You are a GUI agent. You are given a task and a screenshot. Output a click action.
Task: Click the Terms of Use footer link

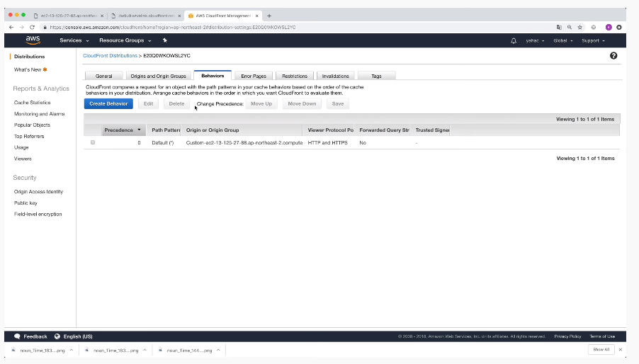point(602,336)
